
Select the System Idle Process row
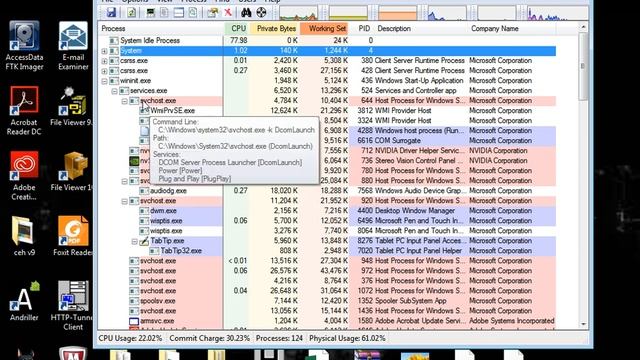click(327, 40)
